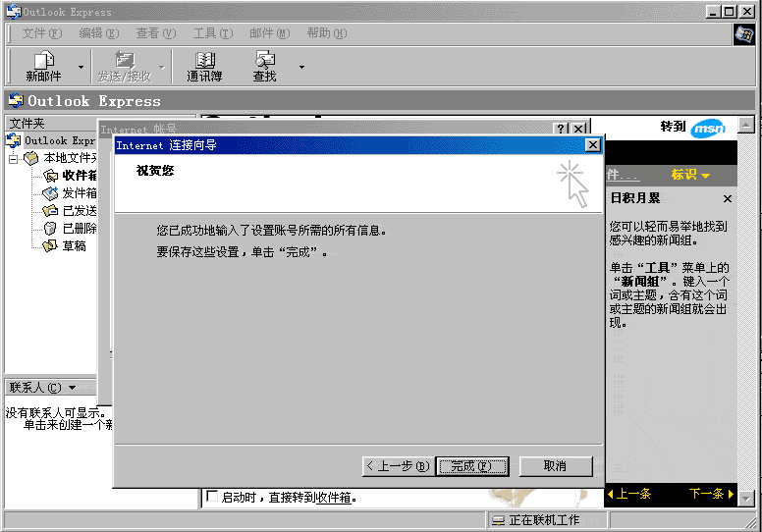Open the Find dropdown arrow

click(301, 67)
